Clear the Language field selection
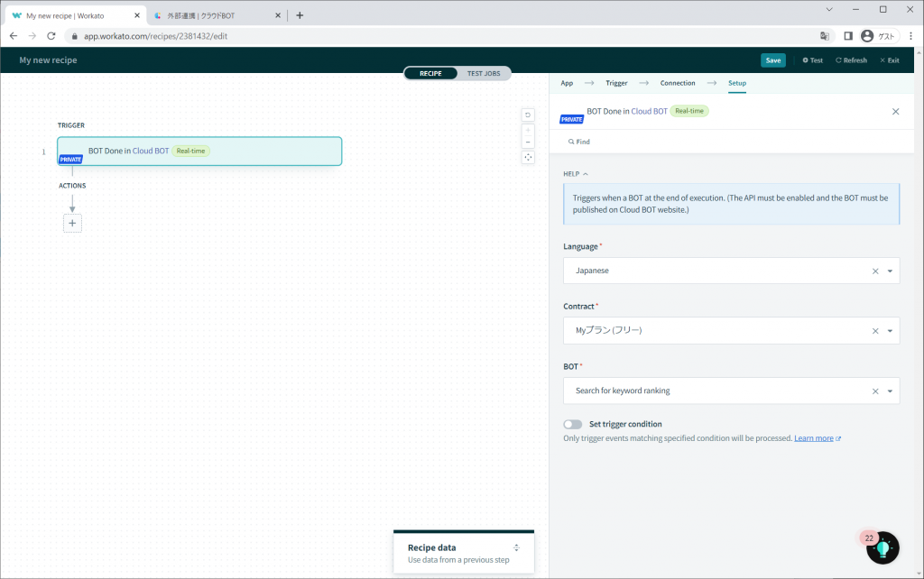Viewport: 924px width, 579px height. coord(875,271)
